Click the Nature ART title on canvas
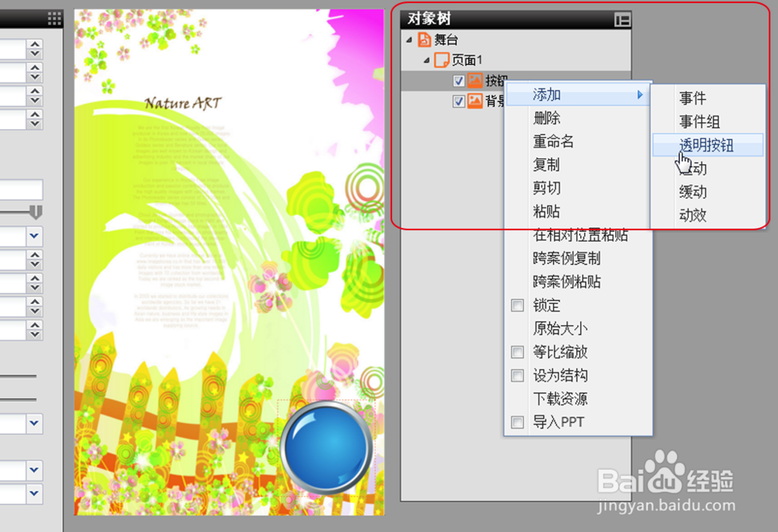 tap(183, 103)
